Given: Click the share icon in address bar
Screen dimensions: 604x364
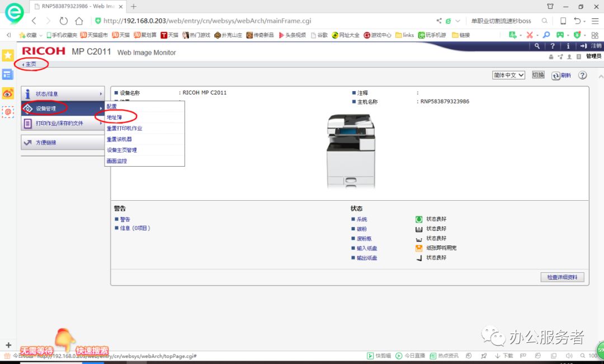Looking at the screenshot, I should coord(439,21).
